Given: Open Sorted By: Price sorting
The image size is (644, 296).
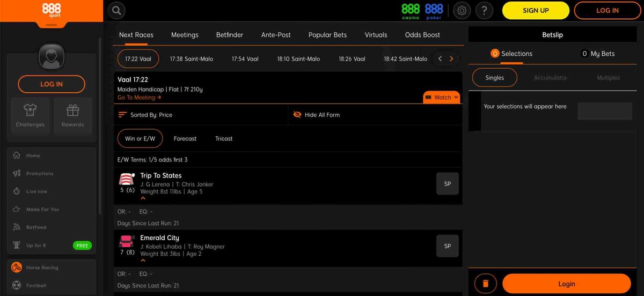Looking at the screenshot, I should pos(145,115).
